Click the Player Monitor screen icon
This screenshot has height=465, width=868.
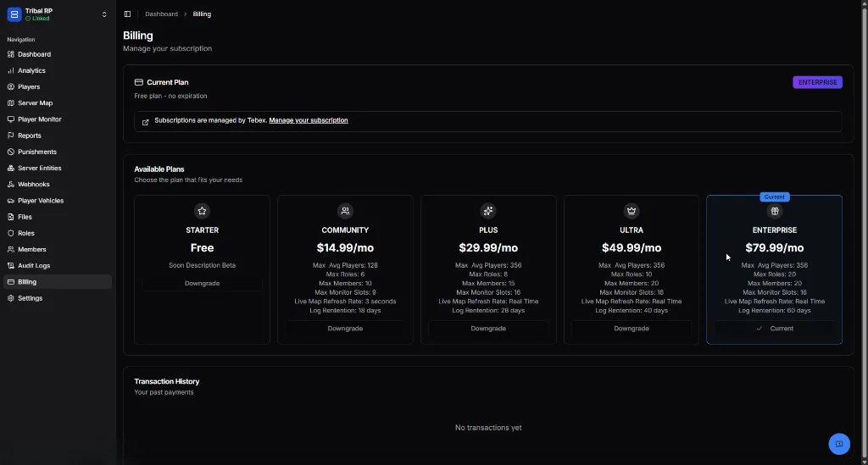pos(10,119)
